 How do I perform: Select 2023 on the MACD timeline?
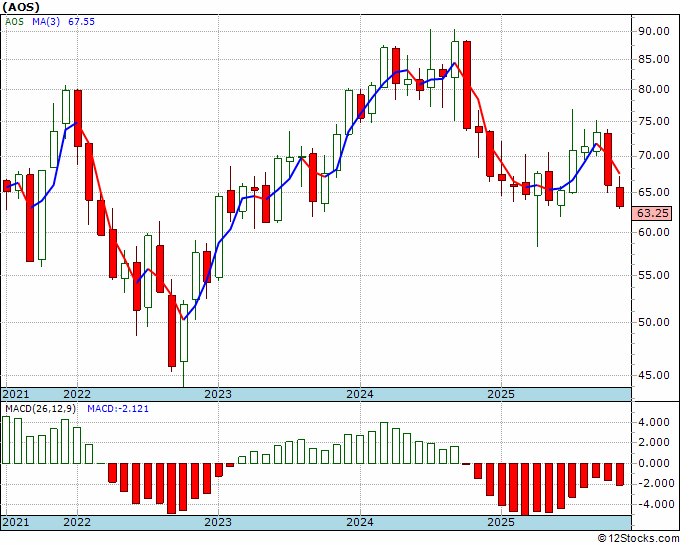(x=218, y=522)
